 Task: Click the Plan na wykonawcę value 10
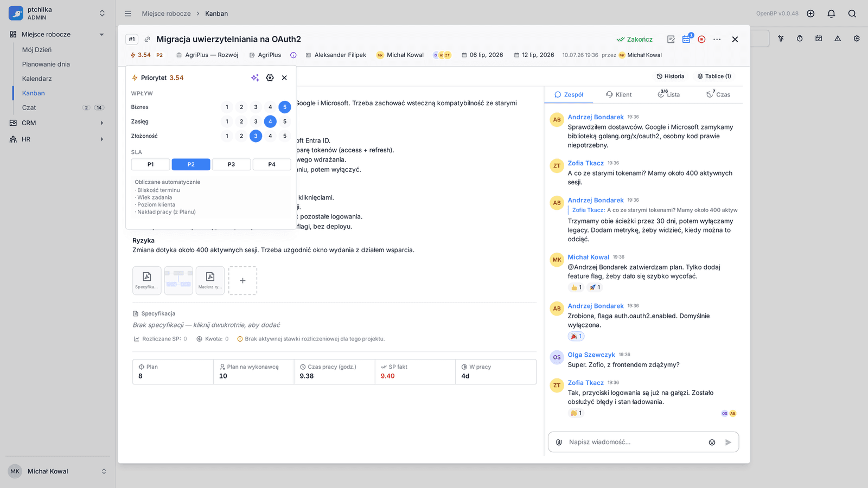[223, 376]
